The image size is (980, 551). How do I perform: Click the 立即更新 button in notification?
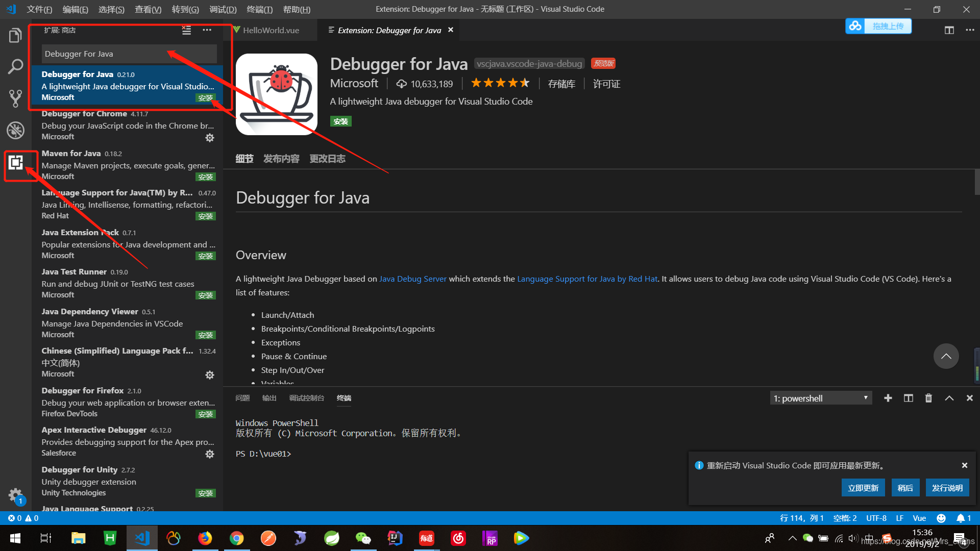863,488
